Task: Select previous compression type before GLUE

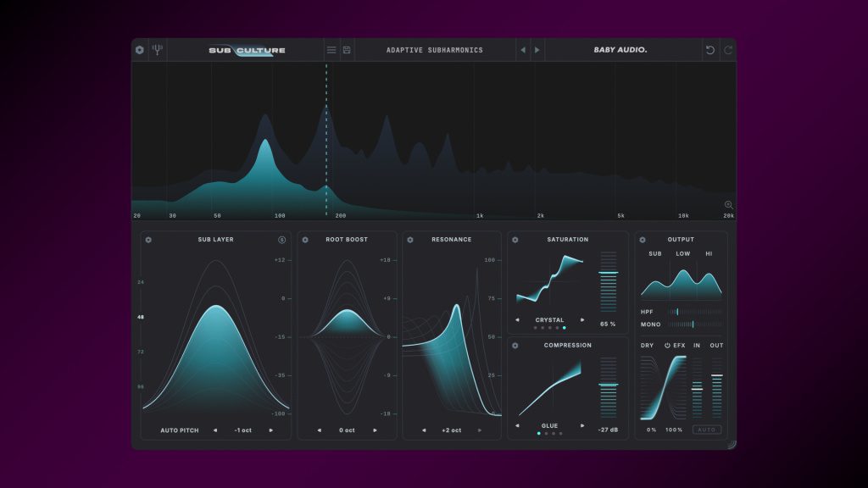Action: (518, 425)
